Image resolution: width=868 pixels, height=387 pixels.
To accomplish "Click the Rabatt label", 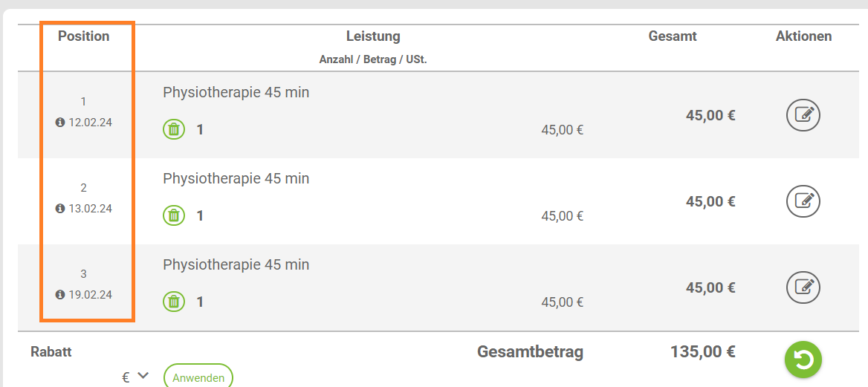I will tap(51, 351).
